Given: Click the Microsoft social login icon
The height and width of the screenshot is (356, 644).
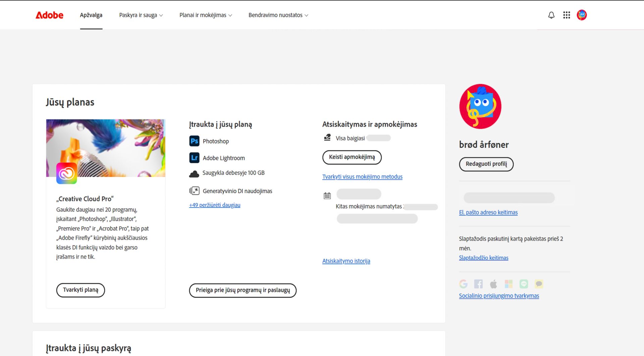Looking at the screenshot, I should pyautogui.click(x=508, y=284).
